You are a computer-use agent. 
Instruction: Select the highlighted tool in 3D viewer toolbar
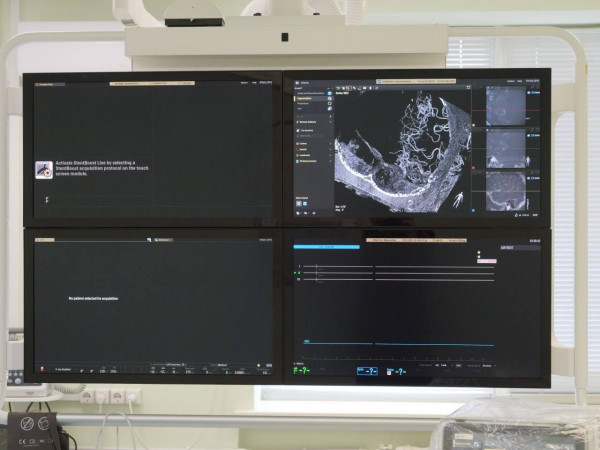coord(347,87)
